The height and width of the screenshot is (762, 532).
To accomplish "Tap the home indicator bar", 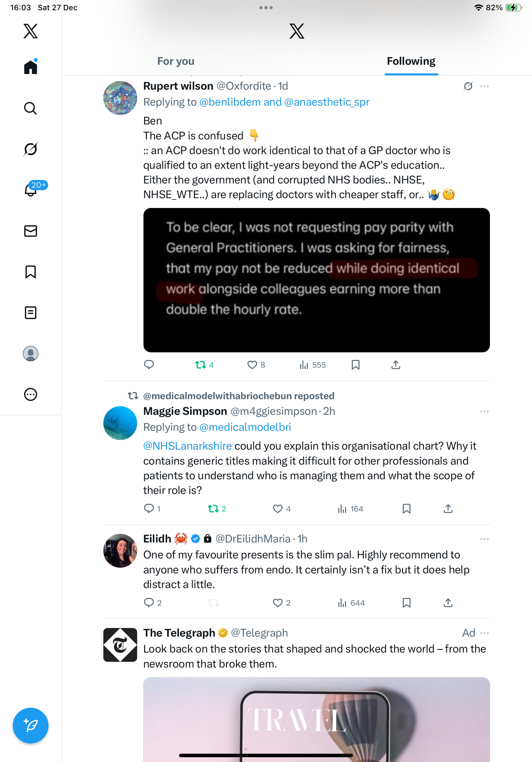I will (x=266, y=755).
